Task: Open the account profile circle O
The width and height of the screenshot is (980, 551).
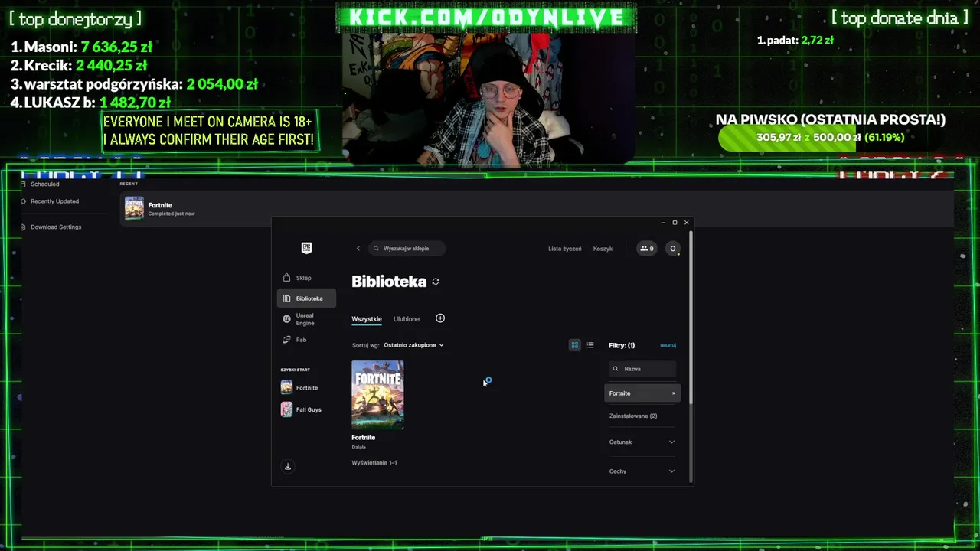Action: 673,248
